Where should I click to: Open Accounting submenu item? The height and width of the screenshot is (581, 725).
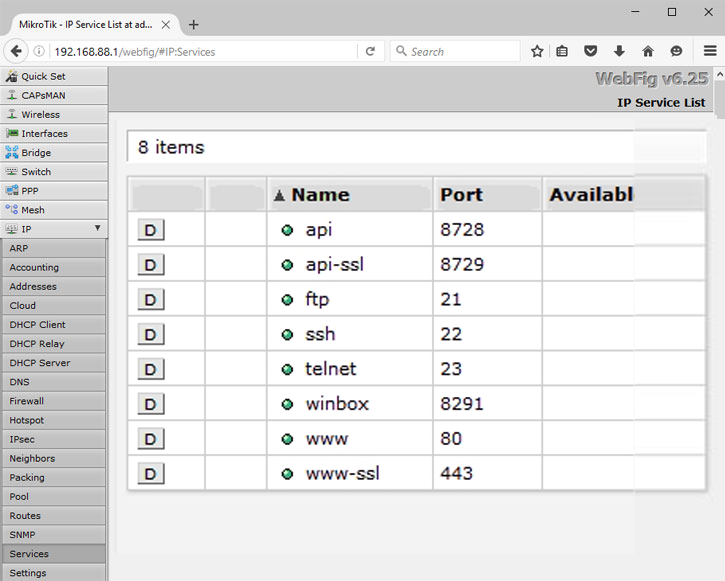(x=54, y=267)
